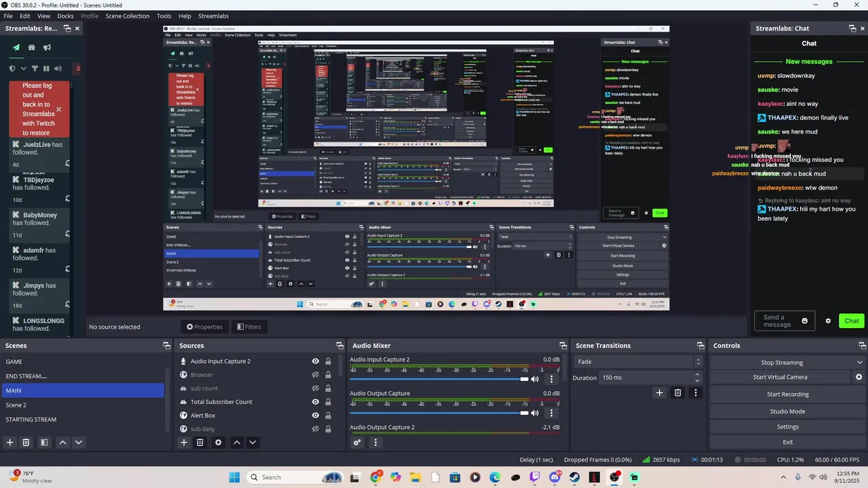Toggle lock on Alert Box source
This screenshot has height=488, width=868.
(328, 415)
